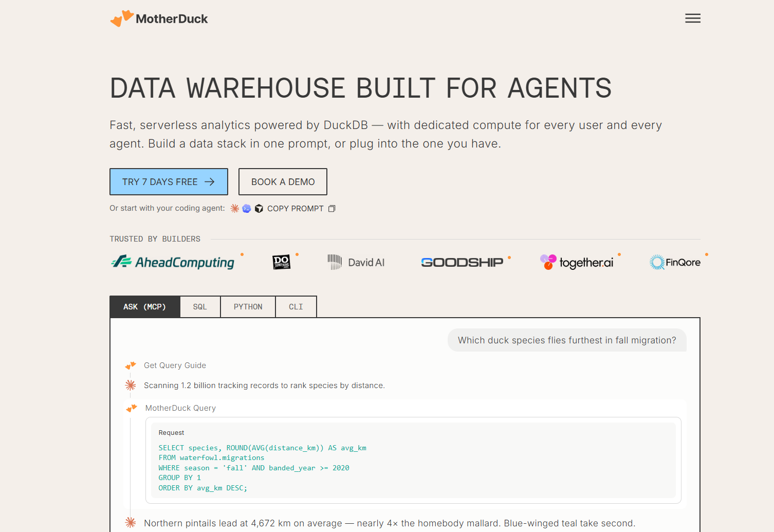This screenshot has width=774, height=532.
Task: Open the hamburger navigation menu
Action: (x=693, y=19)
